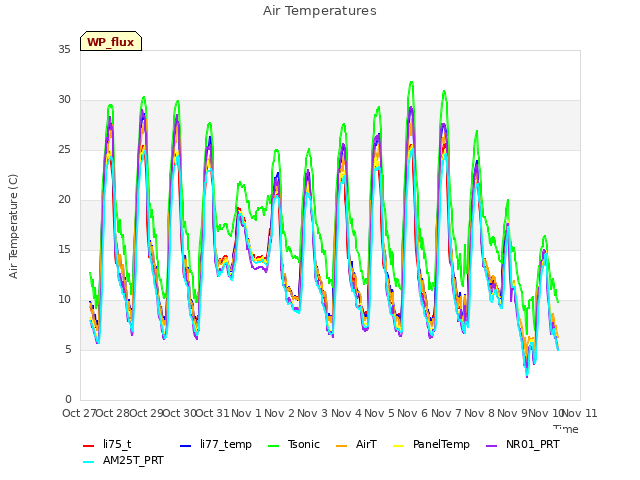Click the Oct 29 x-axis tick label
Image resolution: width=640 pixels, height=480 pixels.
click(146, 413)
